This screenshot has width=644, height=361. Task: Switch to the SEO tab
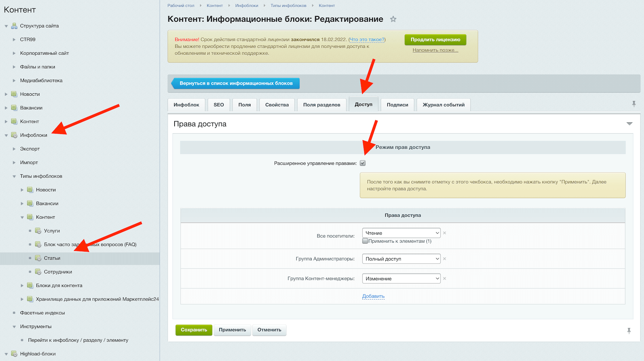(219, 105)
